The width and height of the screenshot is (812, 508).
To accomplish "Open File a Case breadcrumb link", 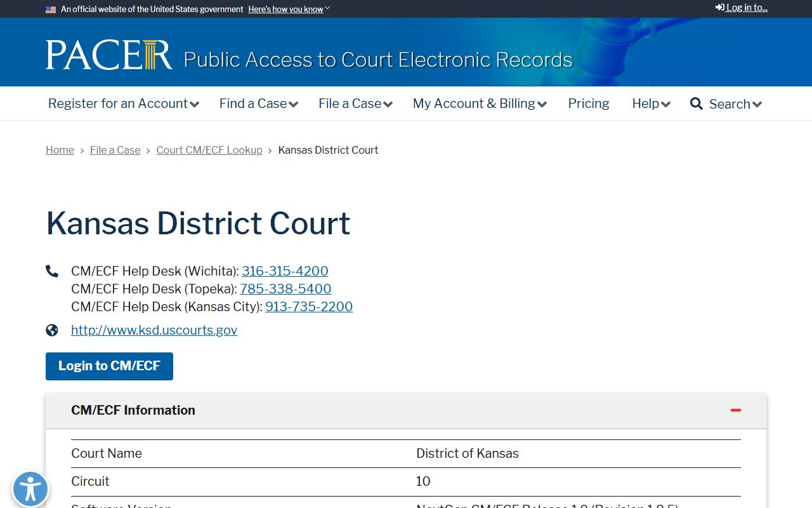I will click(115, 150).
